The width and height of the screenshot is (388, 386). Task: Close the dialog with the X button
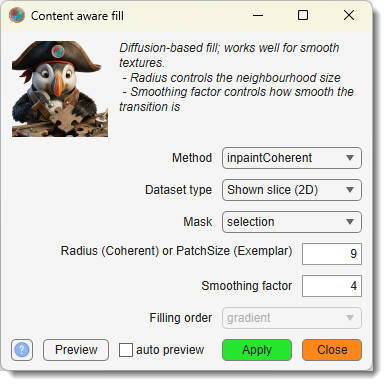(349, 15)
